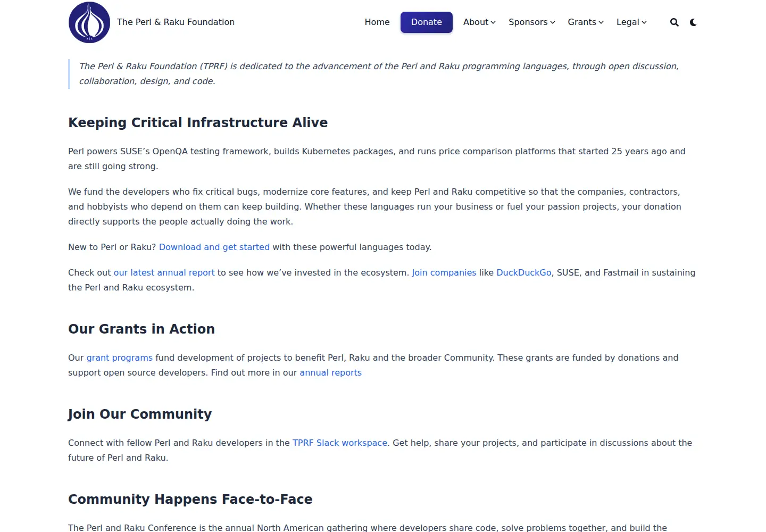Click the Keeping Critical Infrastructure Alive heading

pos(198,122)
